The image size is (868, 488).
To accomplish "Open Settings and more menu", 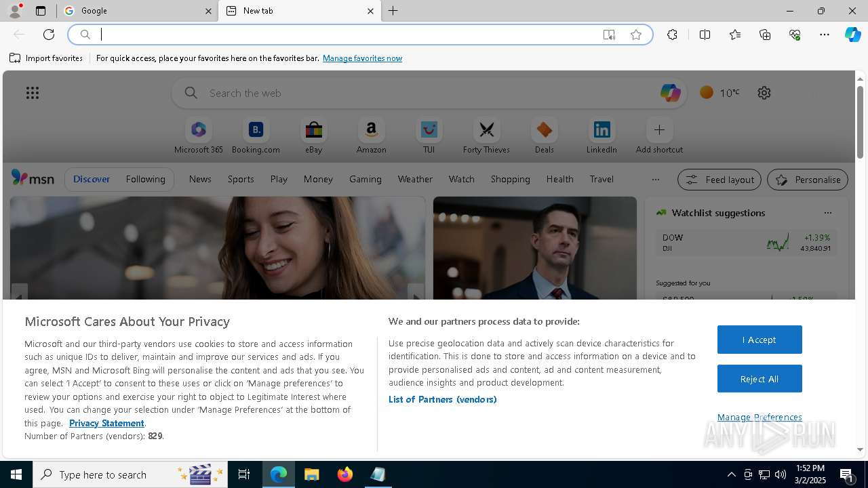I will coord(825,35).
